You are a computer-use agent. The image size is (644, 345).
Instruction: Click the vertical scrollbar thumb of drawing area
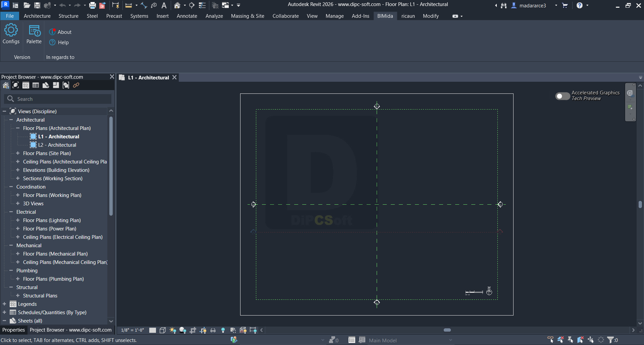pyautogui.click(x=640, y=204)
